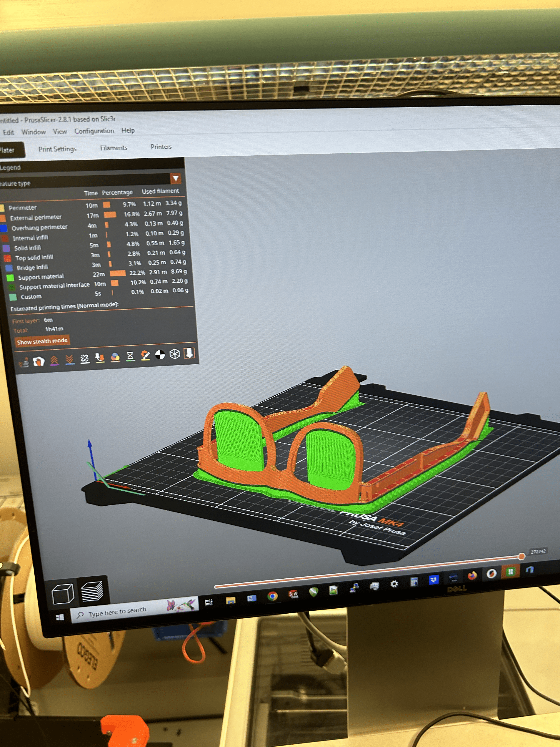Open Dropbox taskbar icon

tap(433, 580)
